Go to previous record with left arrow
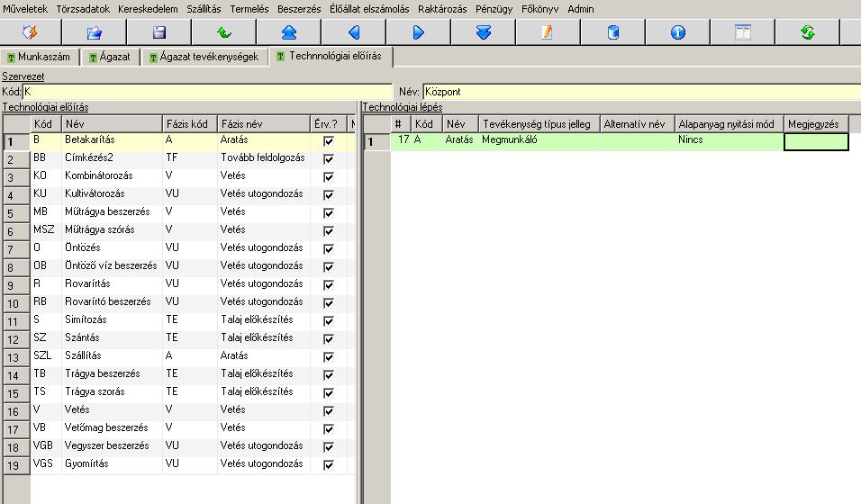Image resolution: width=861 pixels, height=504 pixels. pyautogui.click(x=354, y=33)
